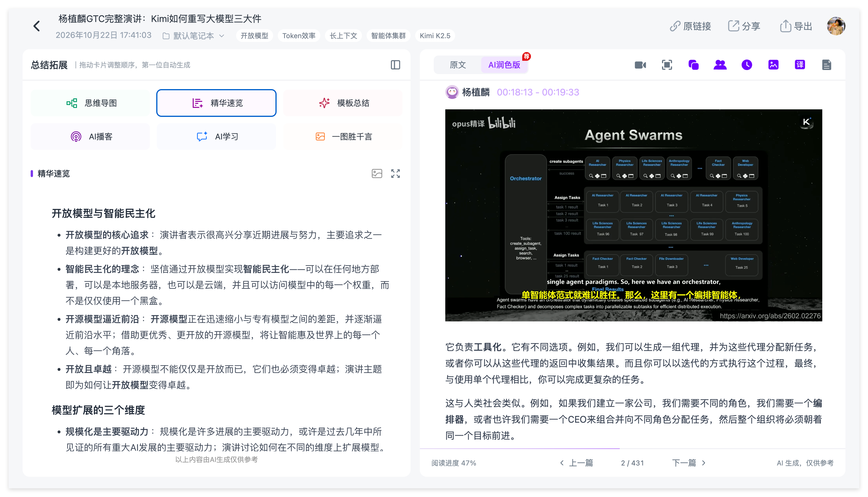
Task: Select the 智能体集群 tag
Action: pos(389,36)
